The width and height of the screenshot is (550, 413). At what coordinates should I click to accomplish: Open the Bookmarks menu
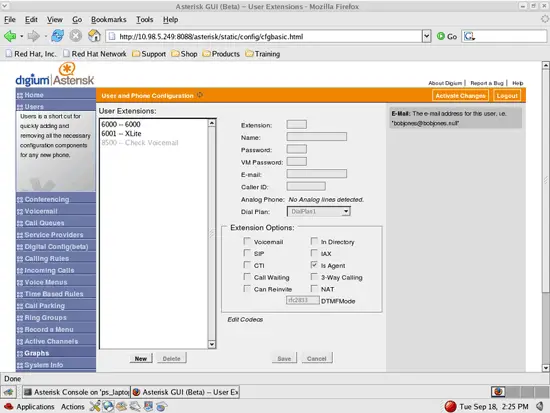108,20
